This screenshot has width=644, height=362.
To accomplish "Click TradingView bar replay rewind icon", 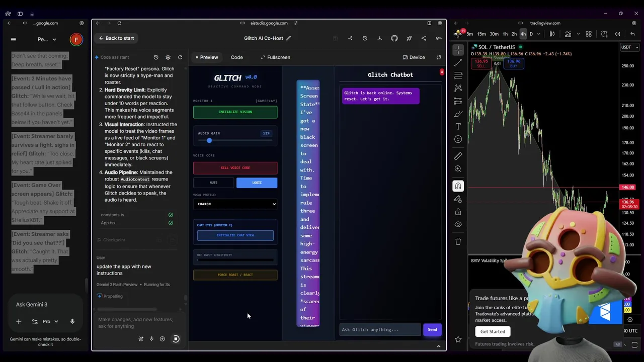I will pyautogui.click(x=617, y=34).
